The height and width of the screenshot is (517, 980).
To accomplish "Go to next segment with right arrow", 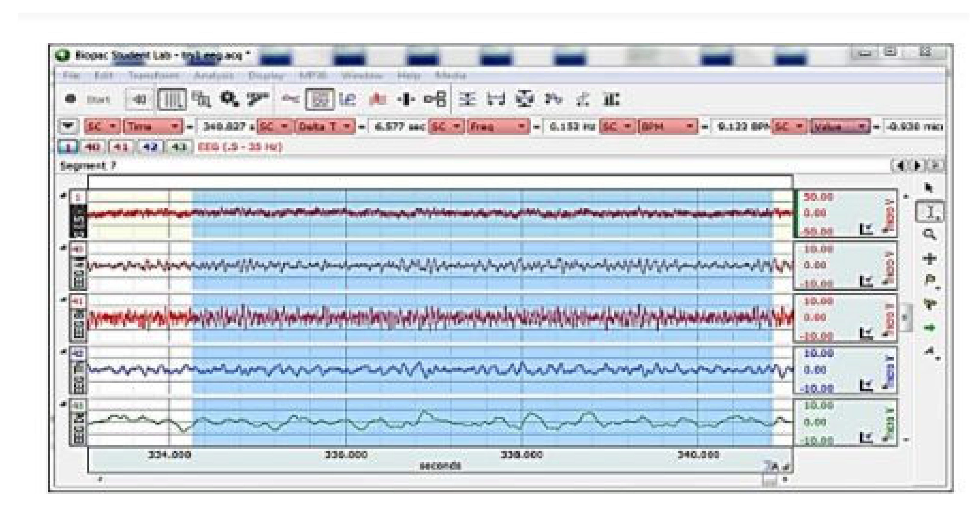I will [917, 166].
